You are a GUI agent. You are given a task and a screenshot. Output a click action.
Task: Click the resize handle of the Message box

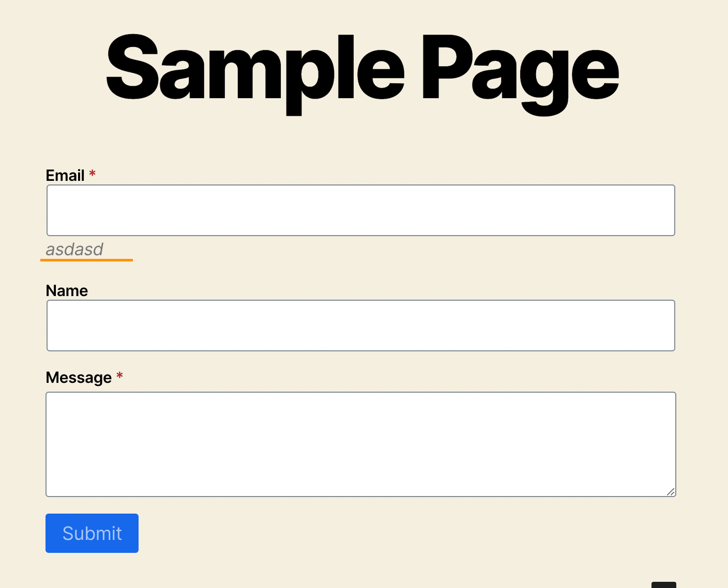click(671, 491)
